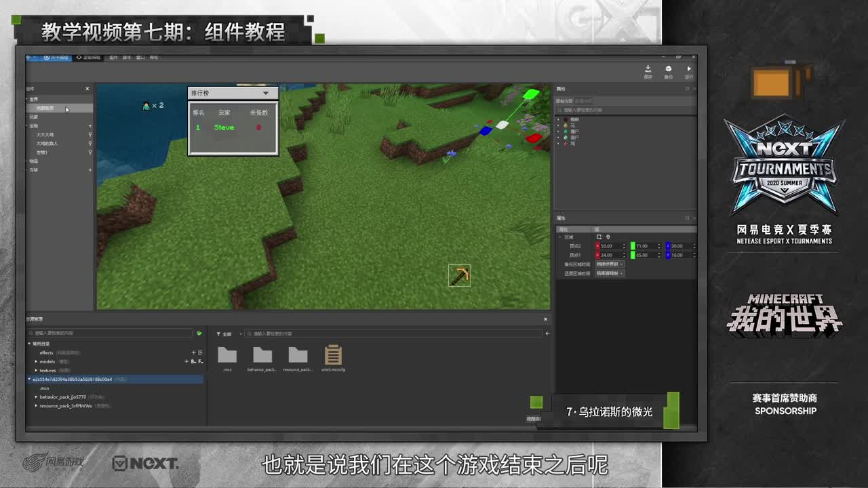Click the green gizmo axis handle
868x488 pixels.
coord(531,94)
